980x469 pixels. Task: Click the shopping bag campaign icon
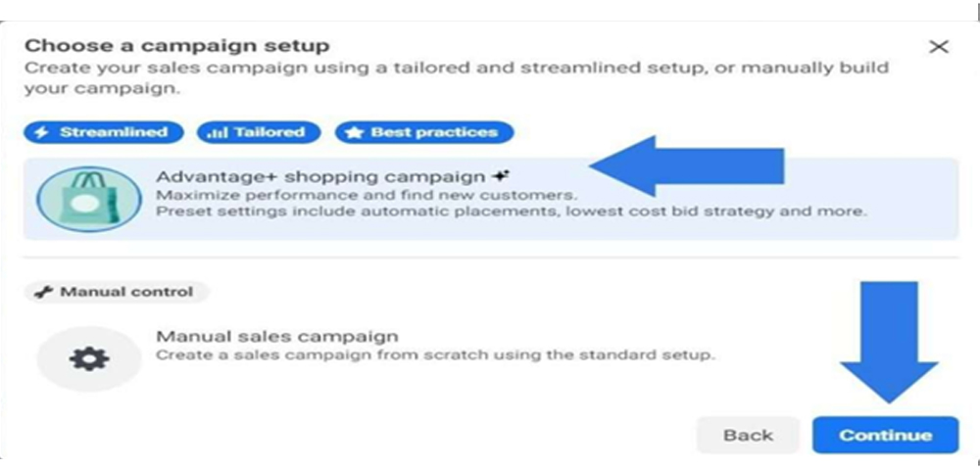pyautogui.click(x=89, y=199)
